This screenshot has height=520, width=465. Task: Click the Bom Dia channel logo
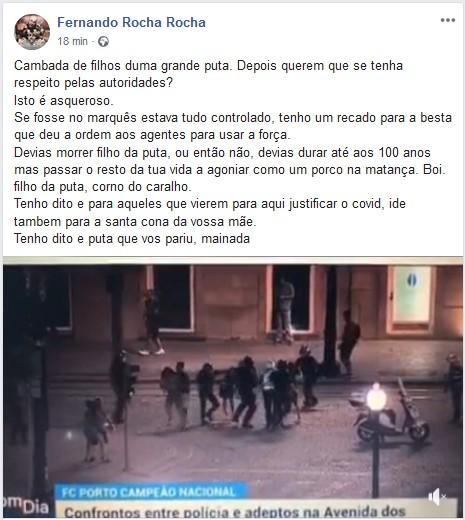point(26,506)
